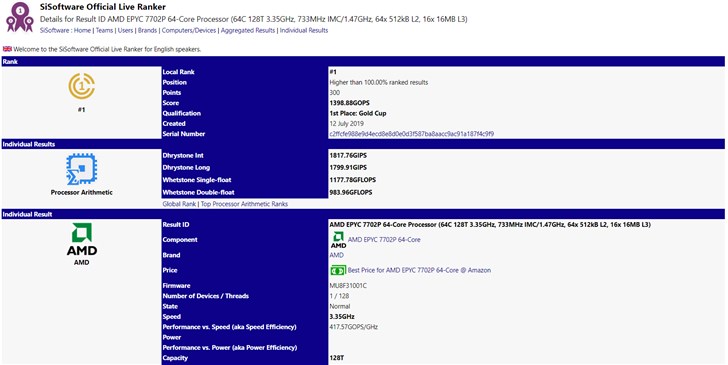
Task: Open the Brands navigation link
Action: click(x=148, y=30)
